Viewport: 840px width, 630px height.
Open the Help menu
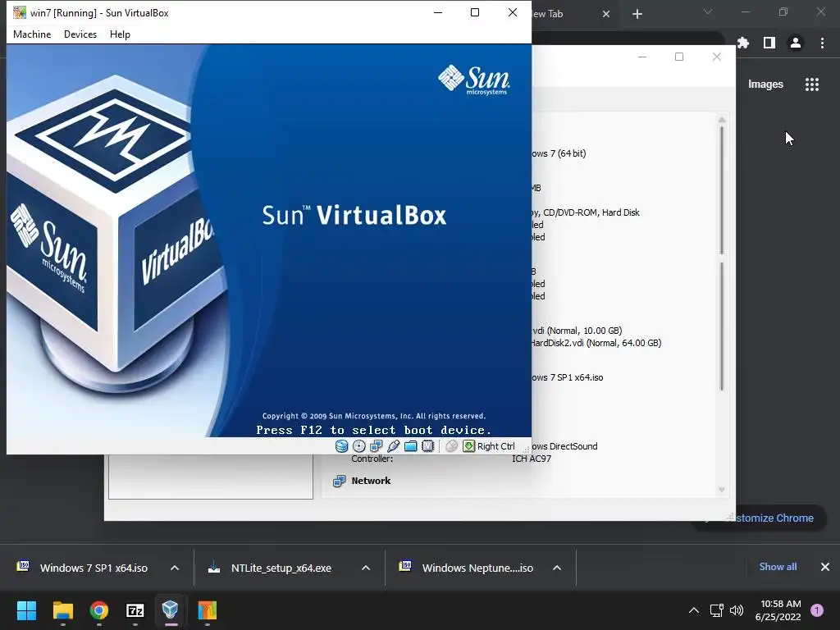120,34
